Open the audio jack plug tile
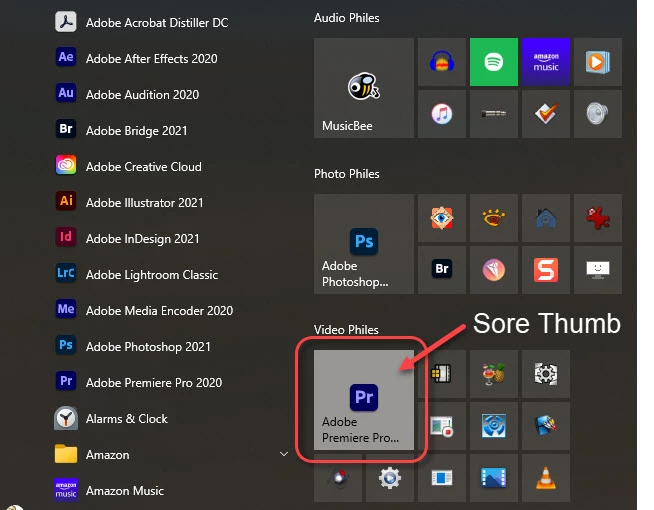The image size is (654, 510). [494, 114]
